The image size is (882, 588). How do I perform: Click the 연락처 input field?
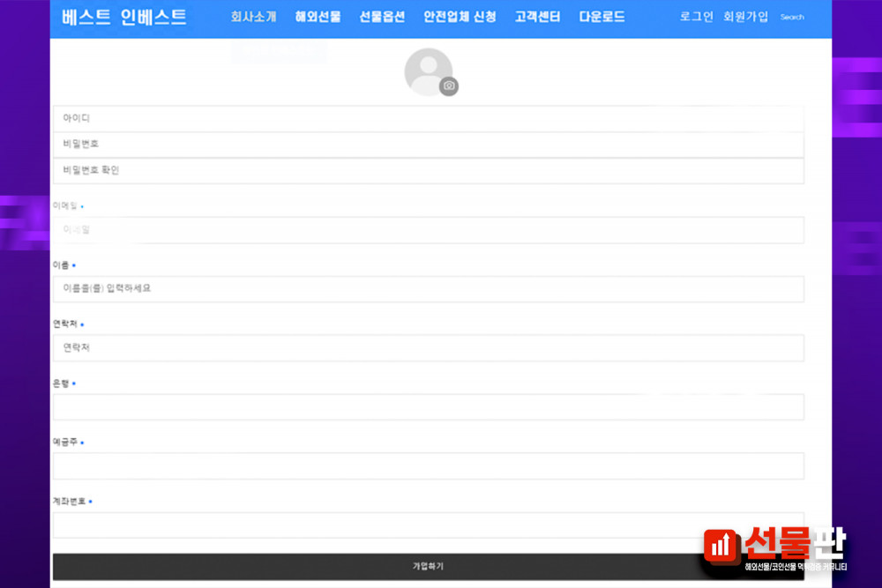pos(428,348)
